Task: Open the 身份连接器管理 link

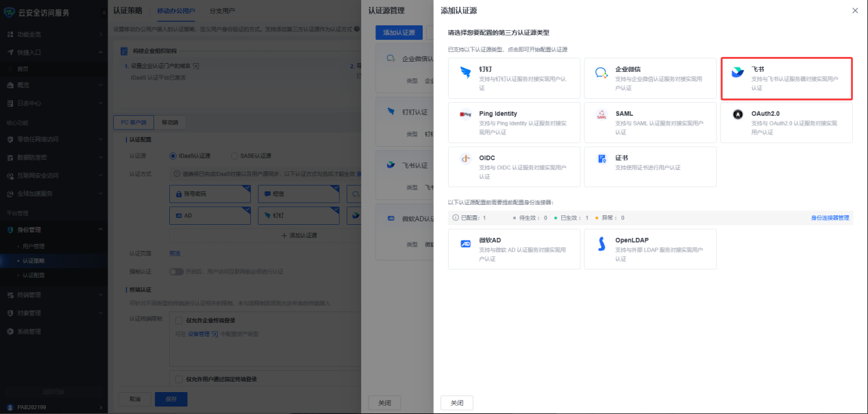Action: (x=830, y=218)
